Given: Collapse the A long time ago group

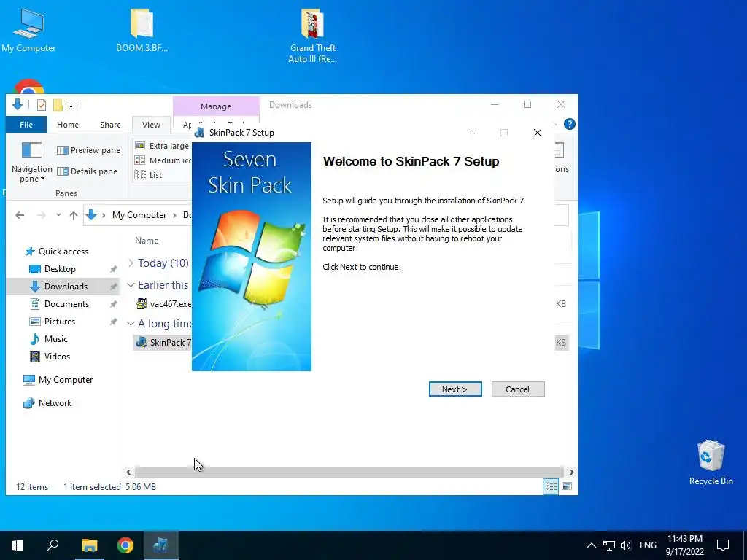Looking at the screenshot, I should 131,323.
